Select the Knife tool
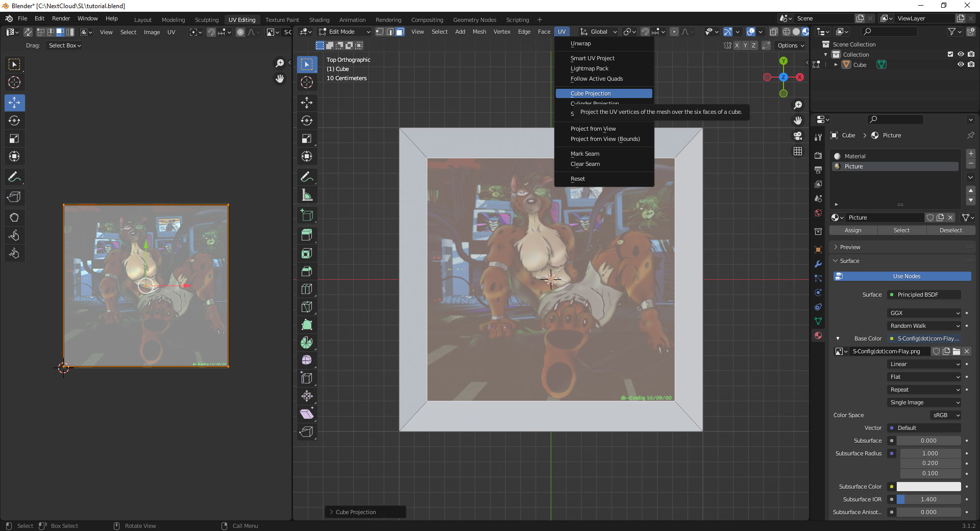Image resolution: width=980 pixels, height=531 pixels. pos(307,307)
